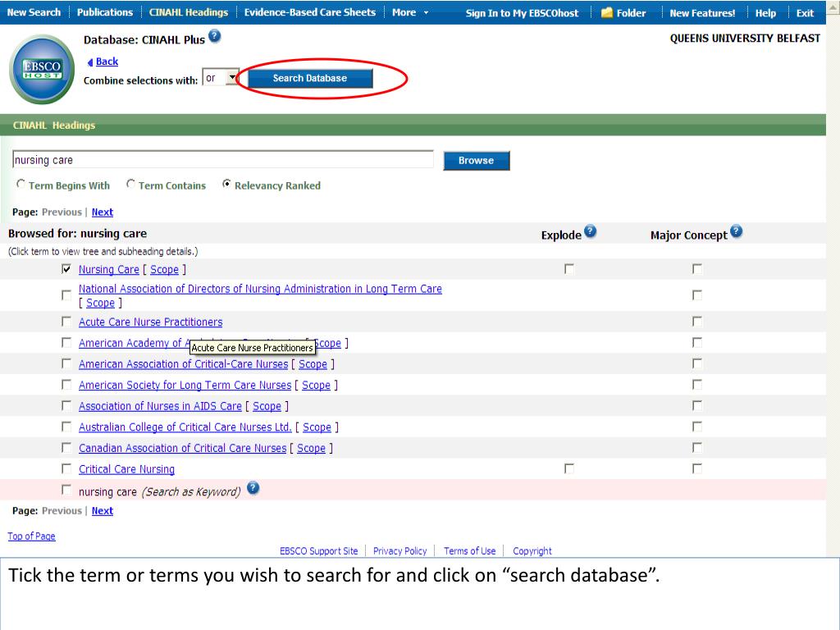Select the Relevancy Ranked radio button
The height and width of the screenshot is (630, 840).
point(226,184)
